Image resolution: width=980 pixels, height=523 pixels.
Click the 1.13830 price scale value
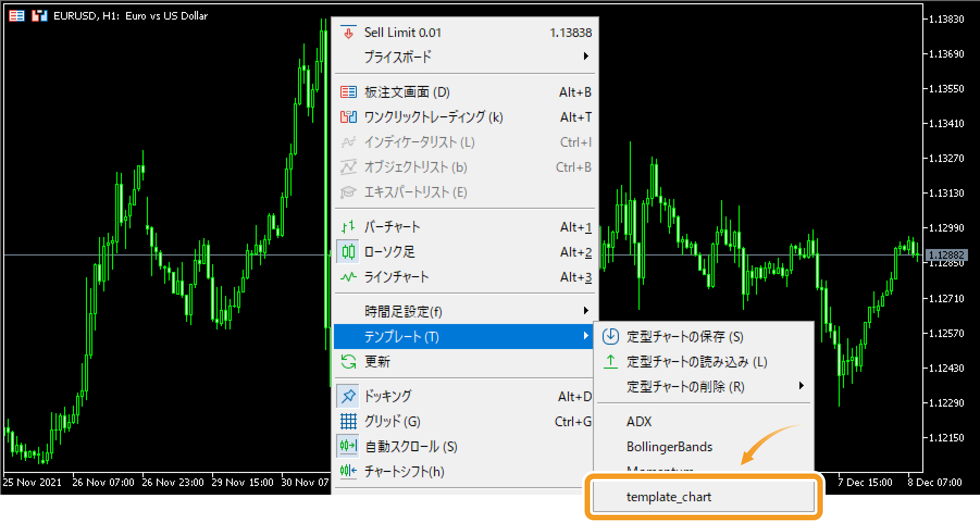pos(946,19)
